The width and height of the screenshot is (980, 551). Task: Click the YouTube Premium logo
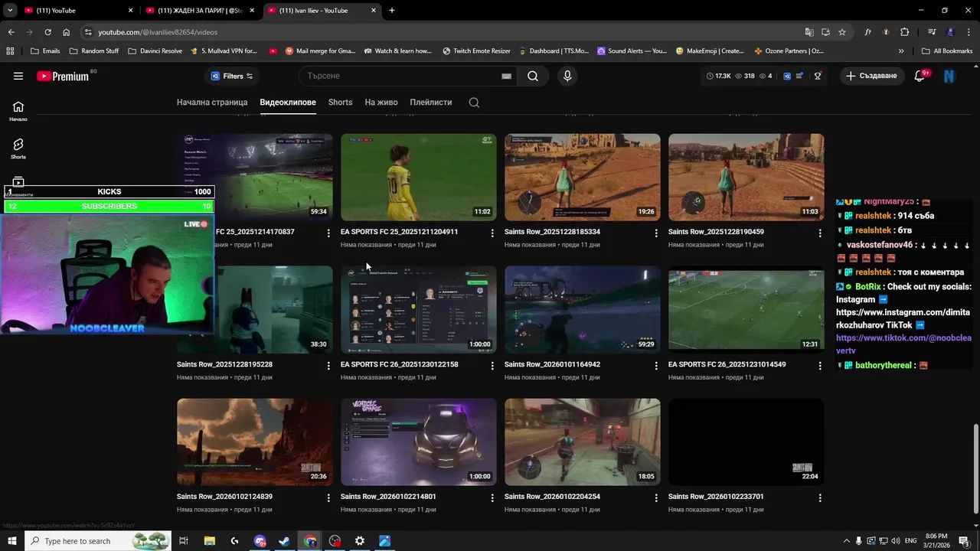click(x=64, y=76)
